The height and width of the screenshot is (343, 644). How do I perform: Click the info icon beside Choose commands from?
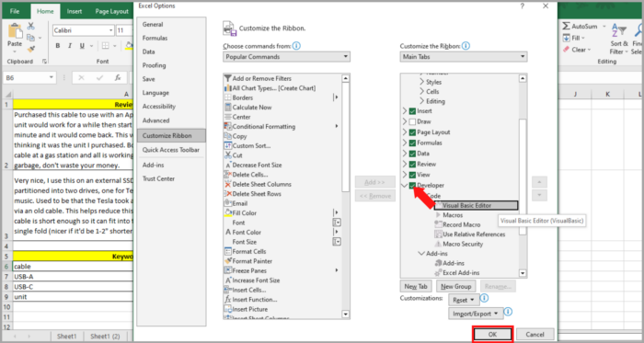[x=296, y=46]
